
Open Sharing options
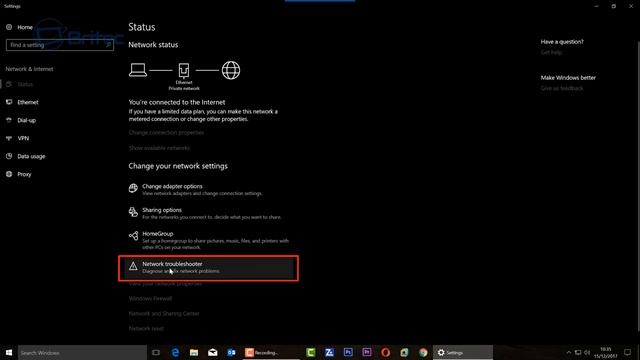click(205, 213)
